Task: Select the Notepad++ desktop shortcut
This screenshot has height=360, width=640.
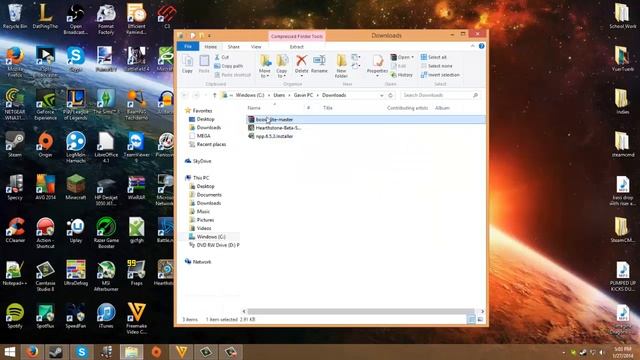Action: click(x=15, y=273)
